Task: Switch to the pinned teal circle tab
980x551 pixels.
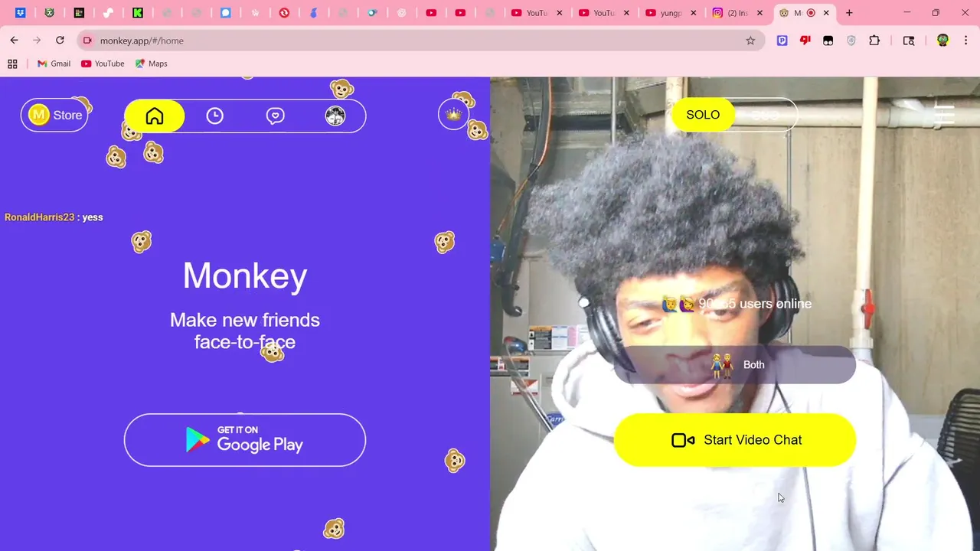Action: [x=372, y=13]
